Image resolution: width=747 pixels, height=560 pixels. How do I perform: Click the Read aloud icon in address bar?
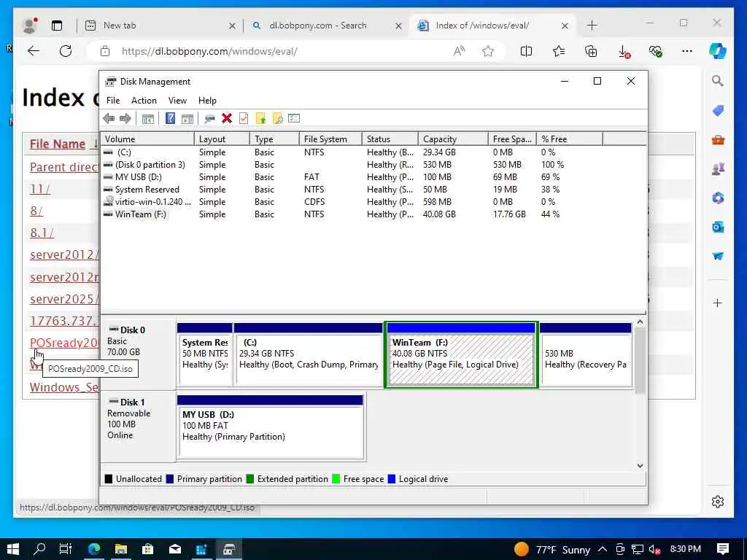pos(459,52)
